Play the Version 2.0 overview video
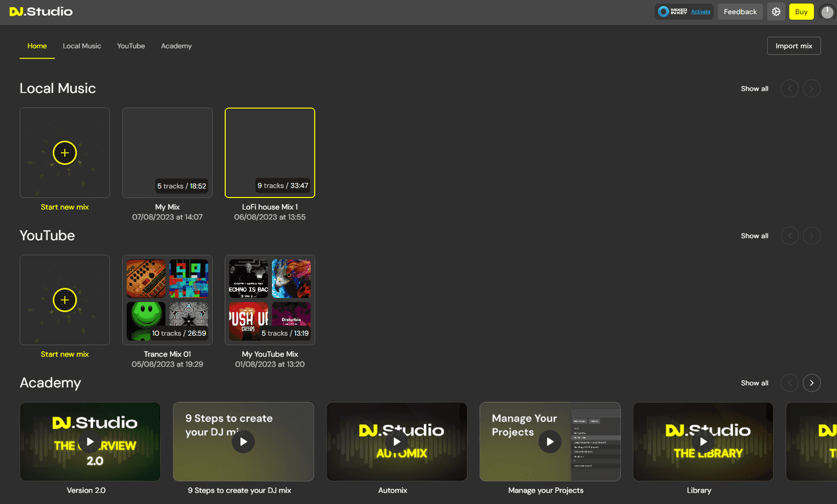Image resolution: width=837 pixels, height=504 pixels. pyautogui.click(x=89, y=442)
